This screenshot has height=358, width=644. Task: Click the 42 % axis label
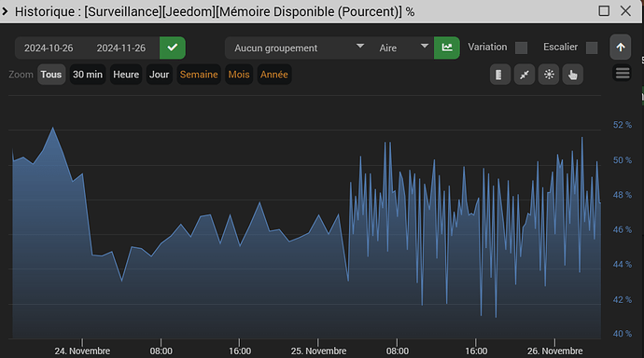[x=623, y=300]
